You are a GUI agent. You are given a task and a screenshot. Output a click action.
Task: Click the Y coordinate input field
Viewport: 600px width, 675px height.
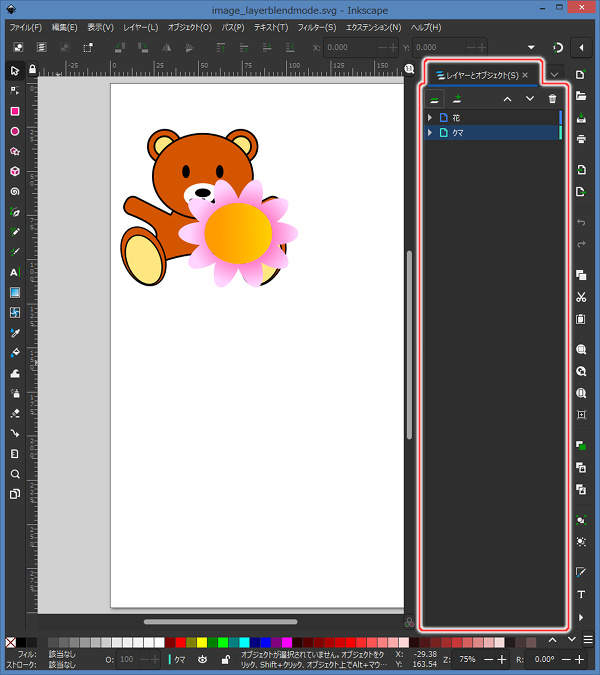[x=438, y=47]
